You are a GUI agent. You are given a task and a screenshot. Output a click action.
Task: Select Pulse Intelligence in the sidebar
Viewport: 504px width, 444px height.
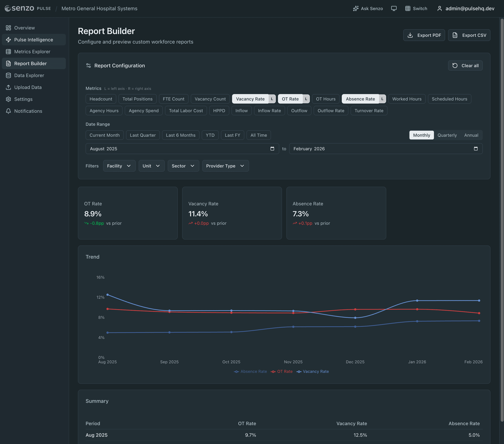33,40
